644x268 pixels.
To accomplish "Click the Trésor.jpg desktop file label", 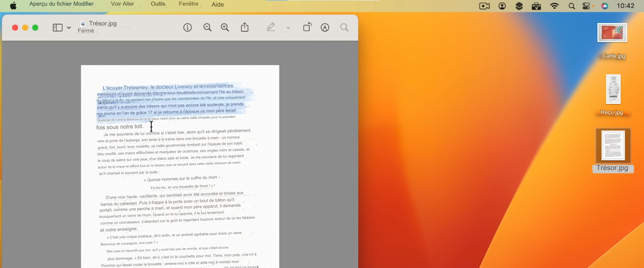I will pyautogui.click(x=612, y=168).
